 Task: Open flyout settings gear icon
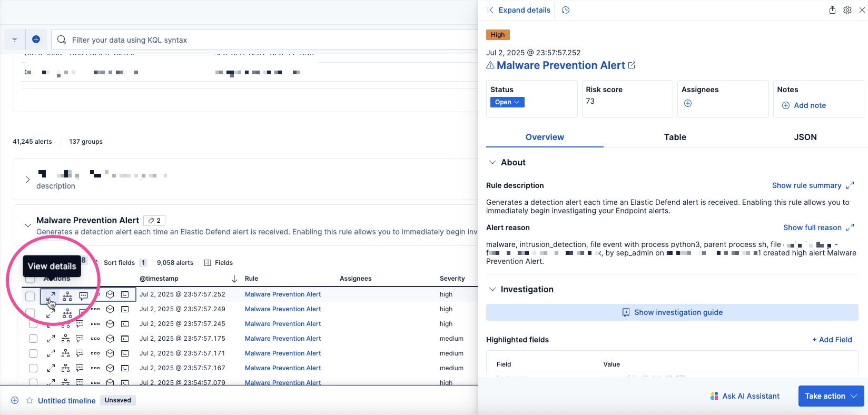(847, 10)
